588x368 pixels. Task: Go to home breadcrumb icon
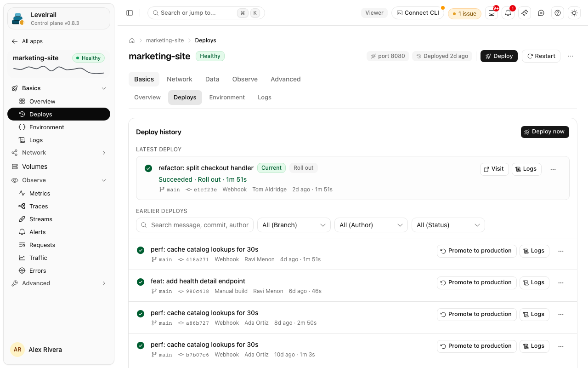pos(132,40)
